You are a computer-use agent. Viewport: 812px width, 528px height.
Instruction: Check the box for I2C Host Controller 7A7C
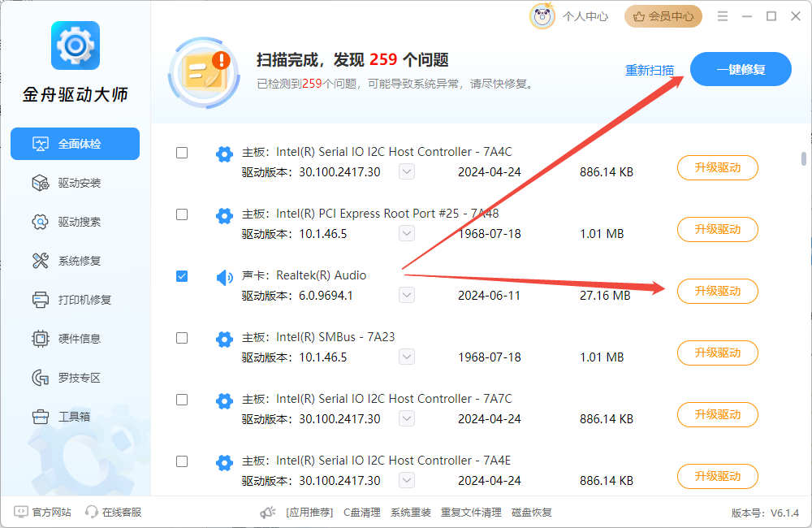click(182, 400)
